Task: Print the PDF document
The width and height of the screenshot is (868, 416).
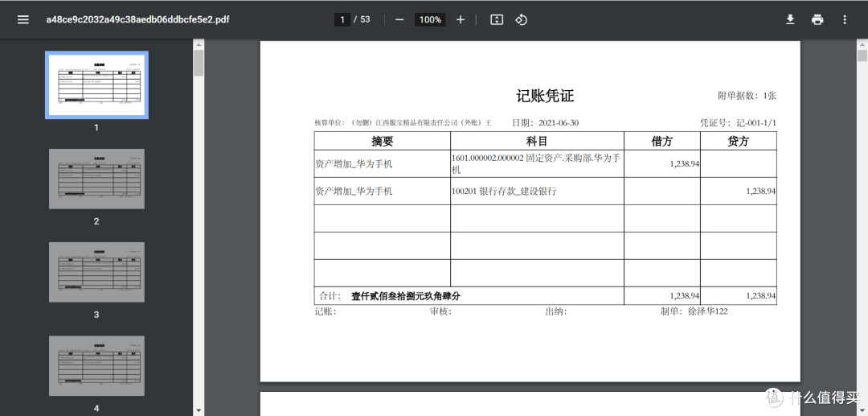Action: click(x=817, y=19)
